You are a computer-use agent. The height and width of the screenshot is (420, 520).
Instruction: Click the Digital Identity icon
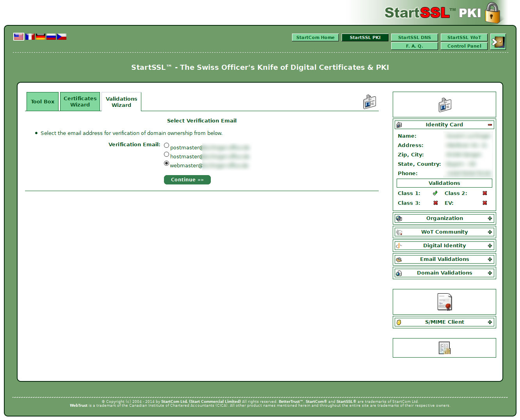pos(399,246)
